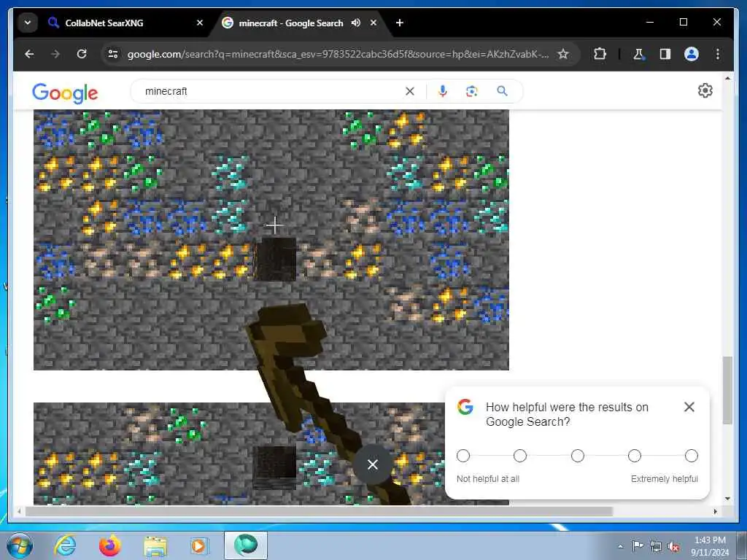Viewport: 747px width, 560px height.
Task: Open Windows Explorer from the taskbar
Action: pyautogui.click(x=155, y=545)
